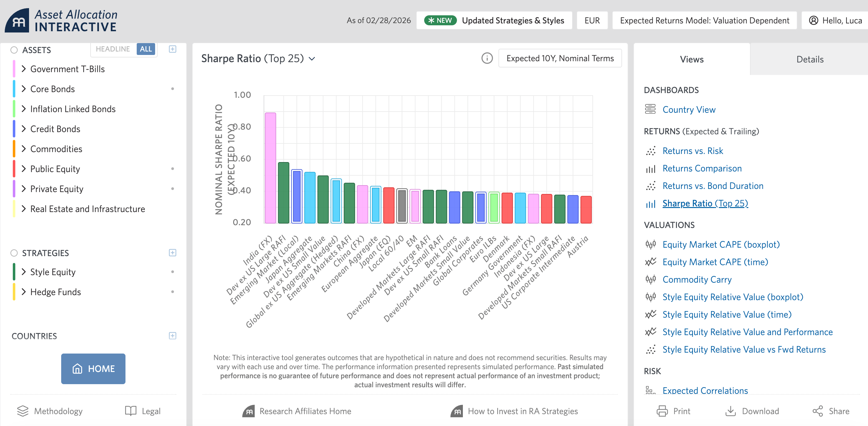Expand the Hedge Funds strategy group
The height and width of the screenshot is (426, 868).
coord(24,292)
